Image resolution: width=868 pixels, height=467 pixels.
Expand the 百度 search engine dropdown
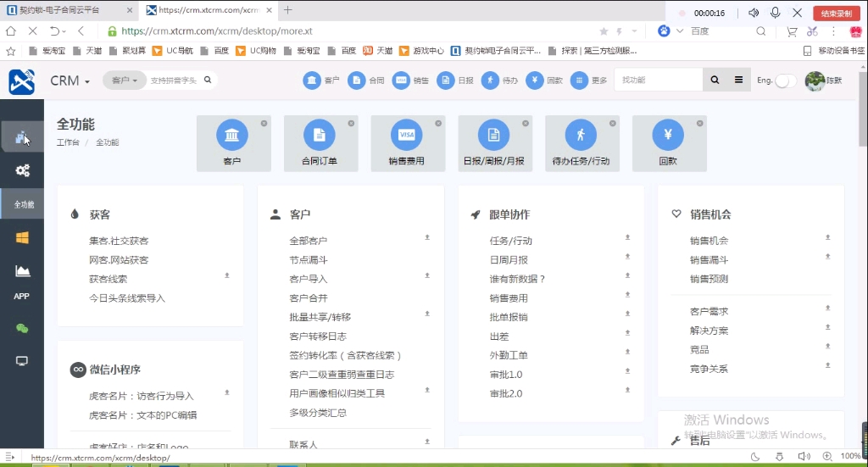(680, 31)
